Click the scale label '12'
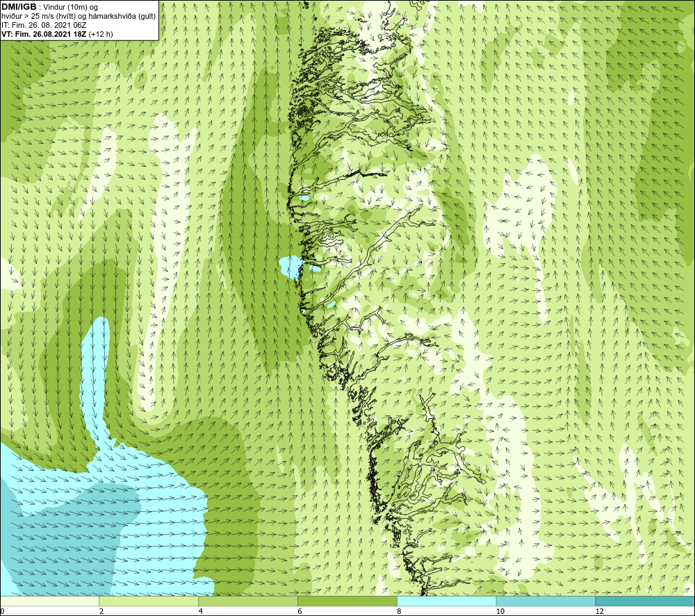 (x=600, y=612)
